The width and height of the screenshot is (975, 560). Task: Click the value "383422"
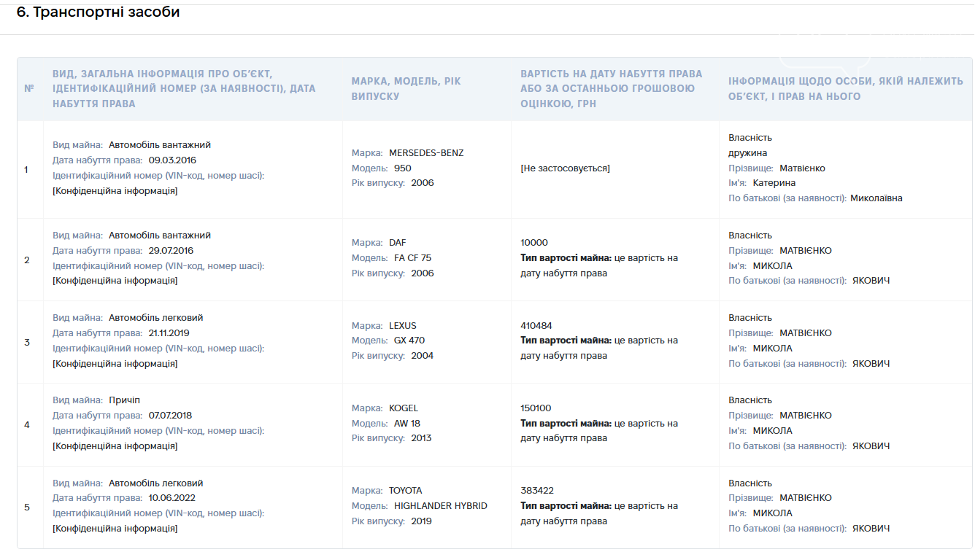pos(537,490)
